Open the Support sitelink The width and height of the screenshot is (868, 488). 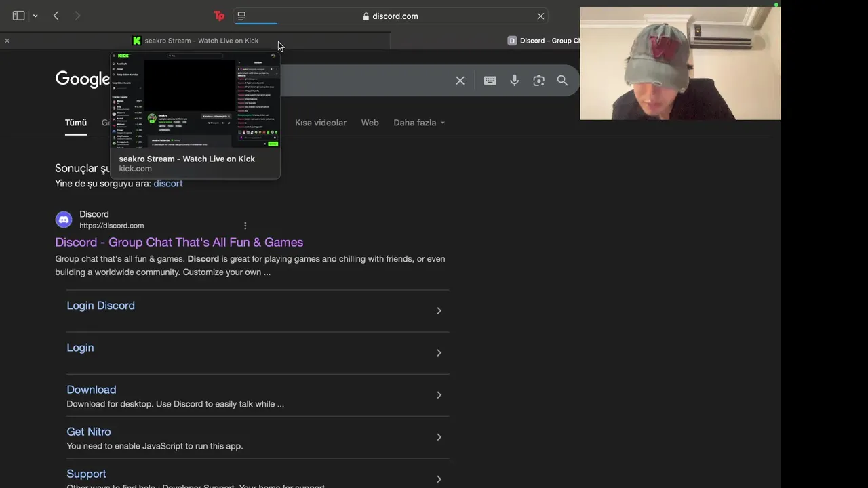tap(86, 474)
